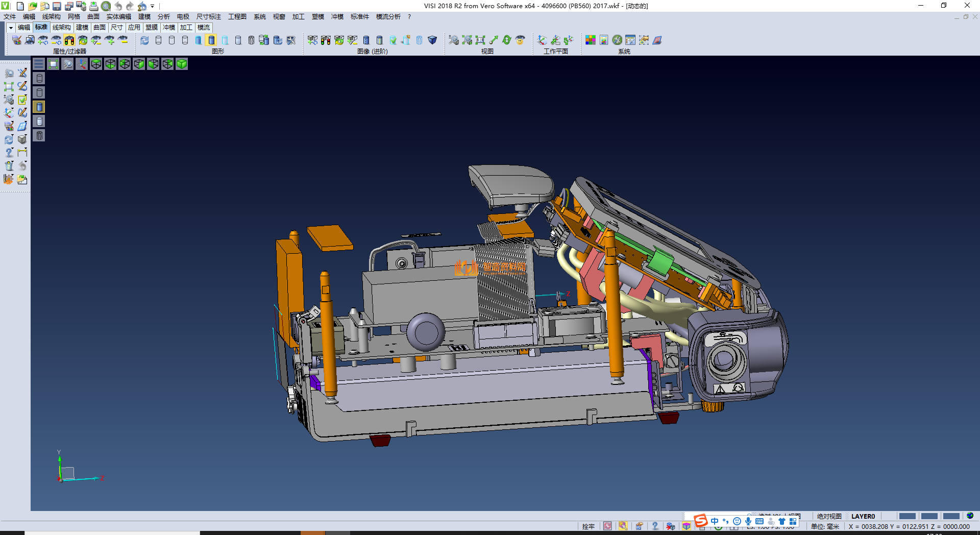This screenshot has width=980, height=535.
Task: Click the print icon in quick access bar
Action: [x=93, y=6]
